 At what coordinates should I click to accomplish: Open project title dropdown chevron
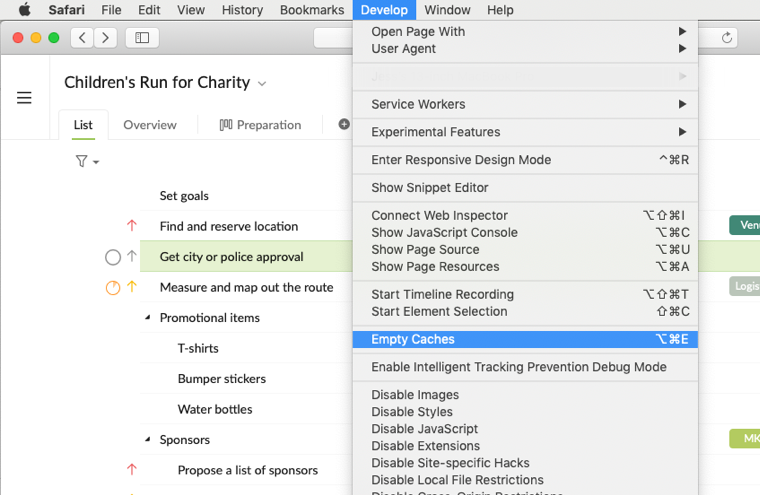point(262,84)
